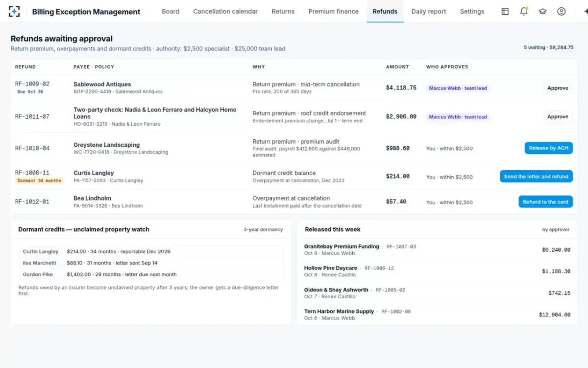Select Ilse Marchetti dormant credit row
This screenshot has width=588, height=368.
coord(151,263)
